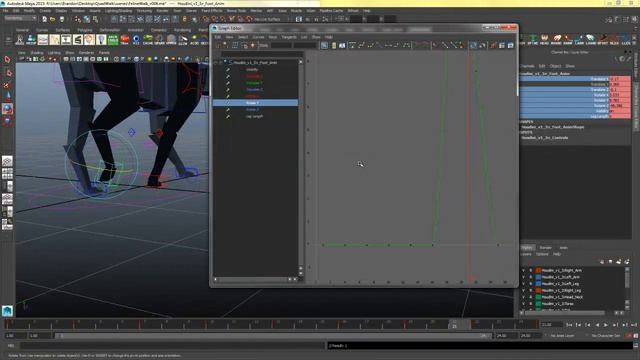Click the MEL command line input field
640x360 pixels.
173,346
